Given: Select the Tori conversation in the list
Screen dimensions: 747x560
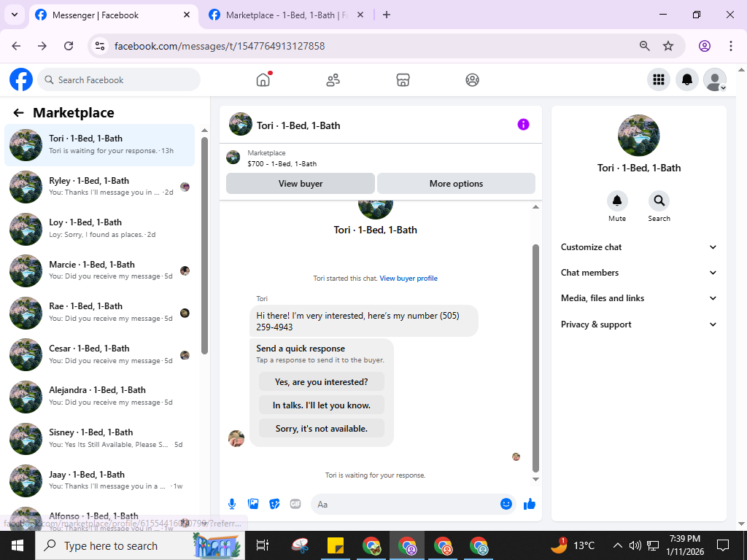Looking at the screenshot, I should [x=99, y=145].
